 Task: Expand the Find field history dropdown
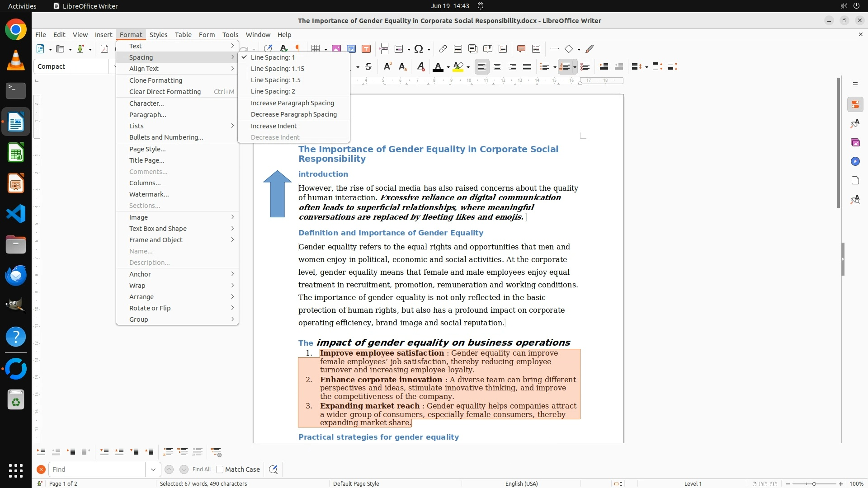point(153,469)
